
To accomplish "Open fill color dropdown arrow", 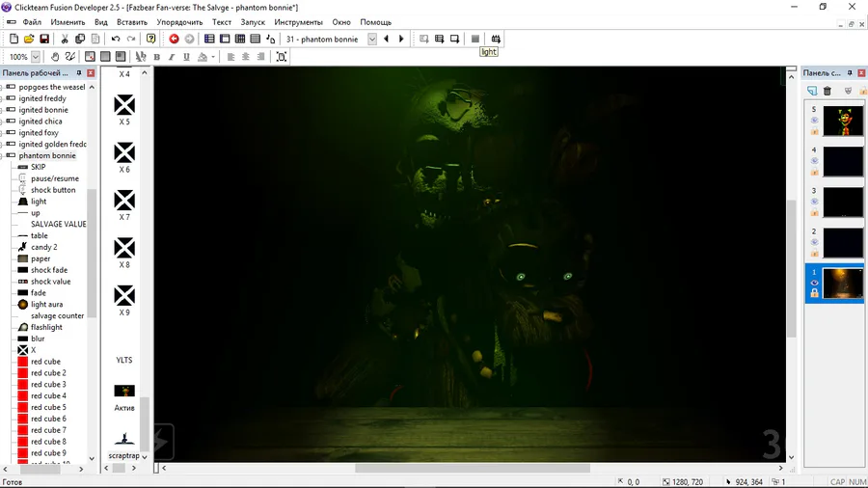I will click(x=213, y=57).
